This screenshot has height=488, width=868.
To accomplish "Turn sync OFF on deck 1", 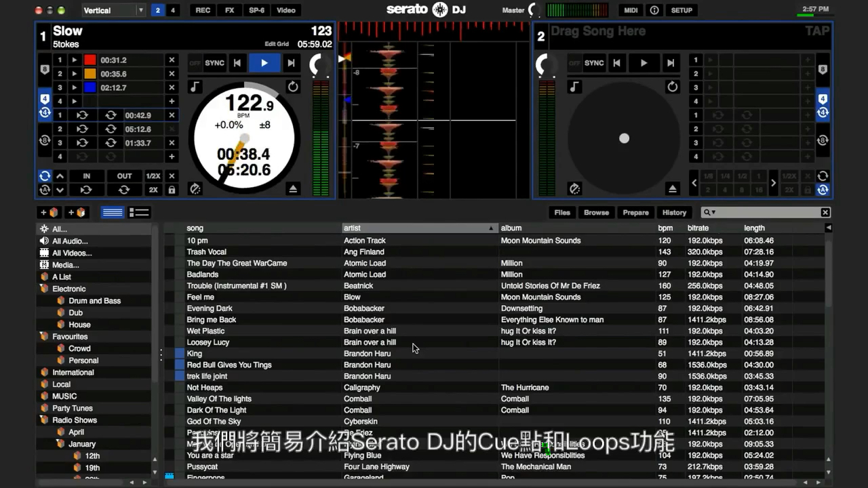I will coord(195,63).
